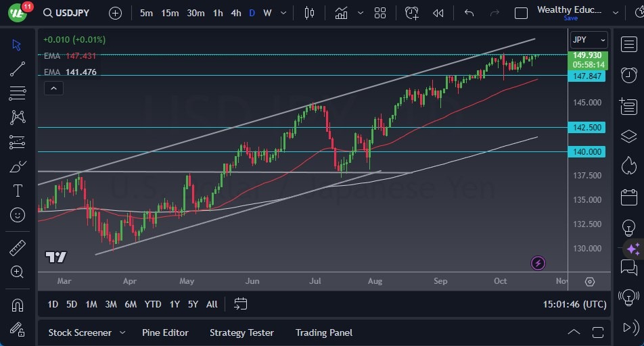Viewport: 644px width, 346px height.
Task: Set the chart range to YTD
Action: [x=153, y=304]
